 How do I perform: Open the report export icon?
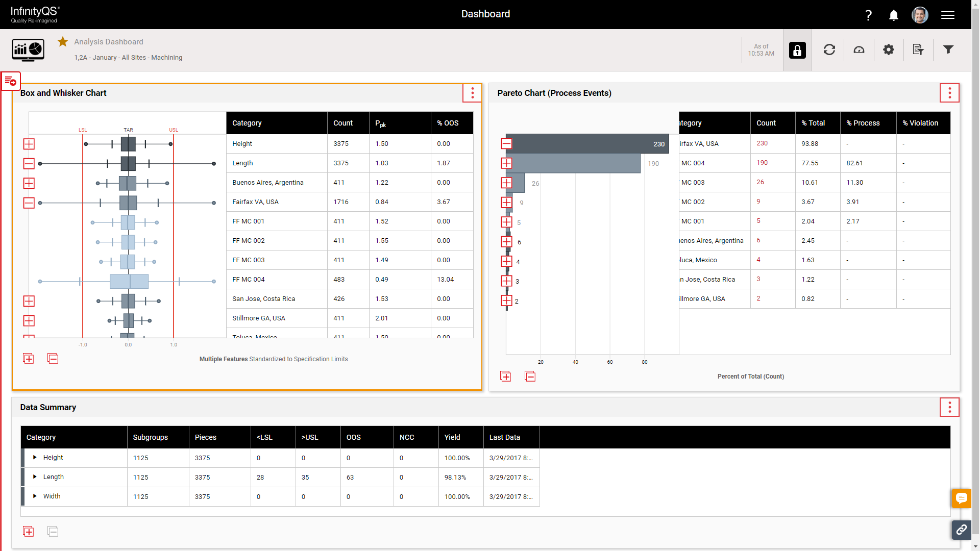tap(918, 49)
